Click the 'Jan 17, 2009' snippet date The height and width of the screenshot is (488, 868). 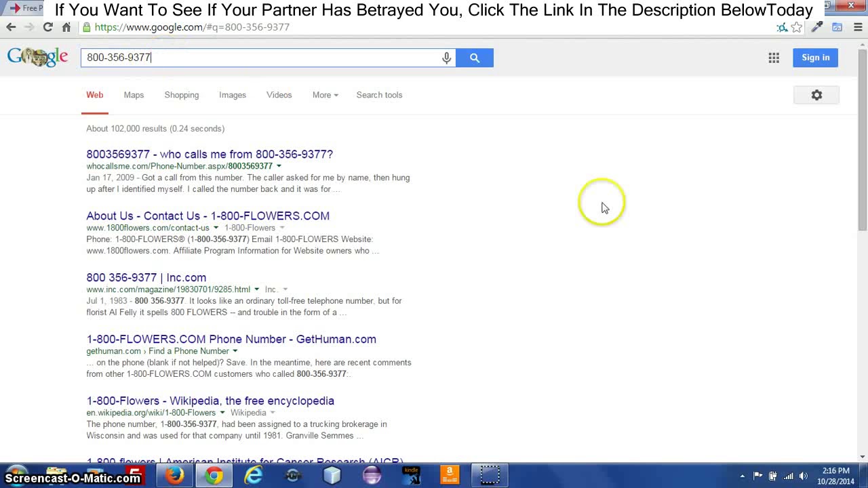pos(110,178)
